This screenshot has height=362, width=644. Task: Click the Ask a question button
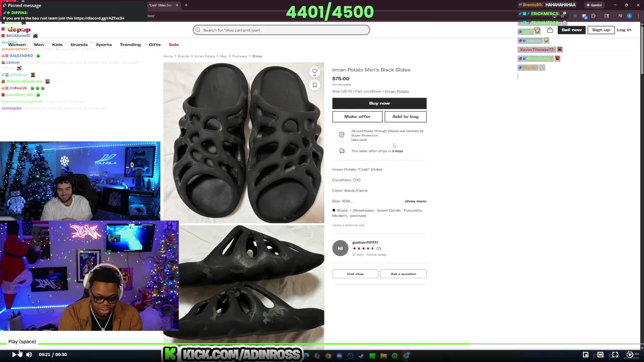click(x=404, y=274)
